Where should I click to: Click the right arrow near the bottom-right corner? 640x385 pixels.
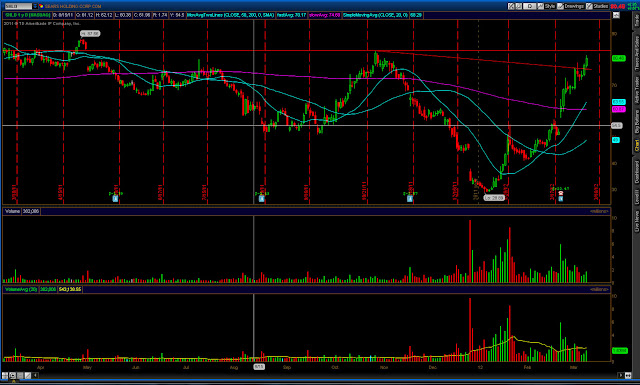(x=621, y=375)
